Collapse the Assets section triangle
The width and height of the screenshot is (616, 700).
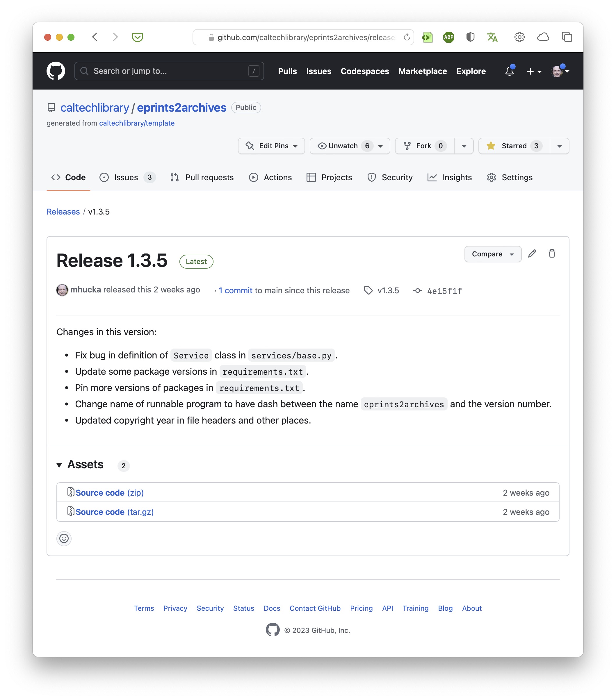pyautogui.click(x=59, y=465)
